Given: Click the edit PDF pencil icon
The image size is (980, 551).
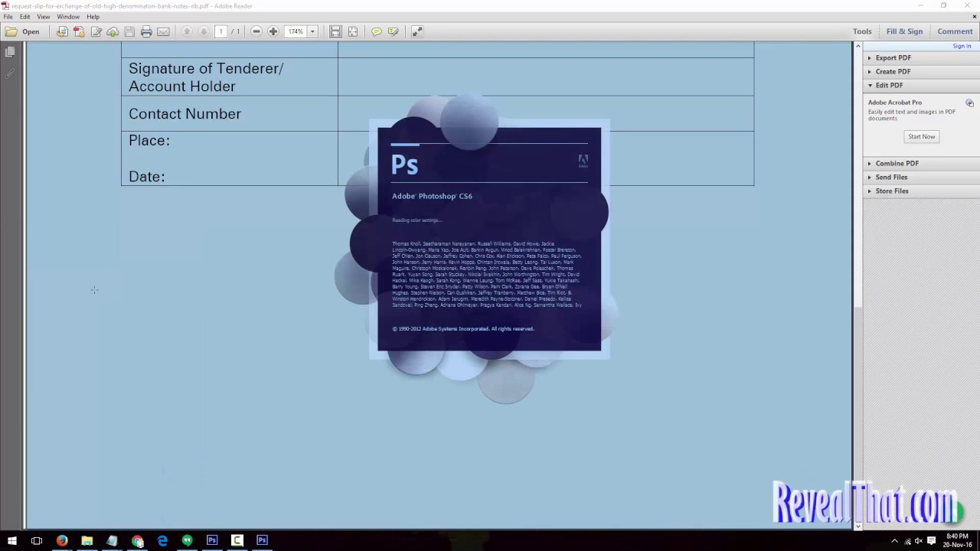Looking at the screenshot, I should [96, 31].
